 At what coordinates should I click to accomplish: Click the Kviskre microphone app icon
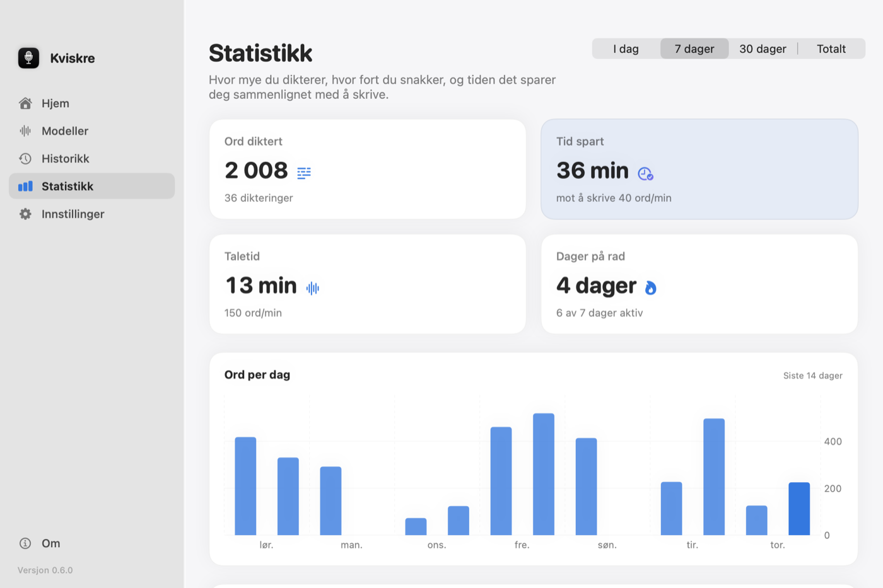[x=28, y=58]
